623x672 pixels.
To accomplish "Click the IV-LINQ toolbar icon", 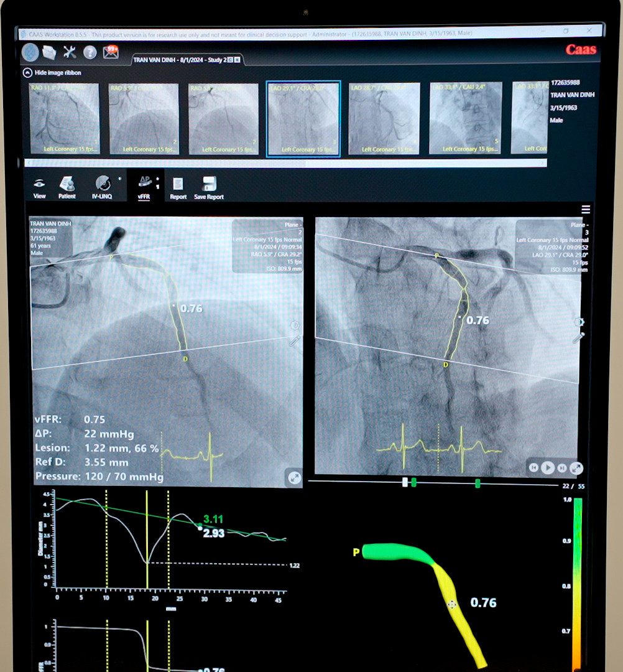I will click(x=102, y=185).
